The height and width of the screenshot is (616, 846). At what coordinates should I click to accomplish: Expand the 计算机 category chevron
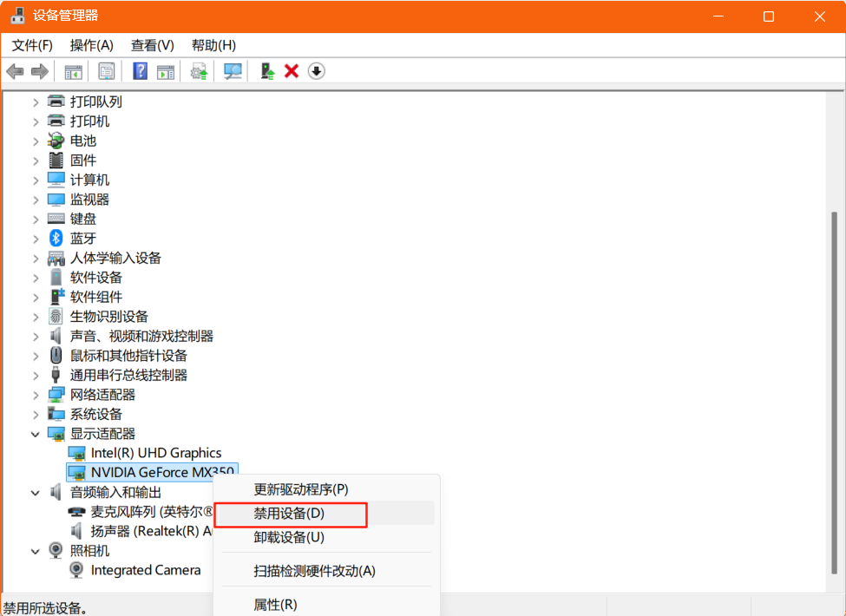coord(36,180)
